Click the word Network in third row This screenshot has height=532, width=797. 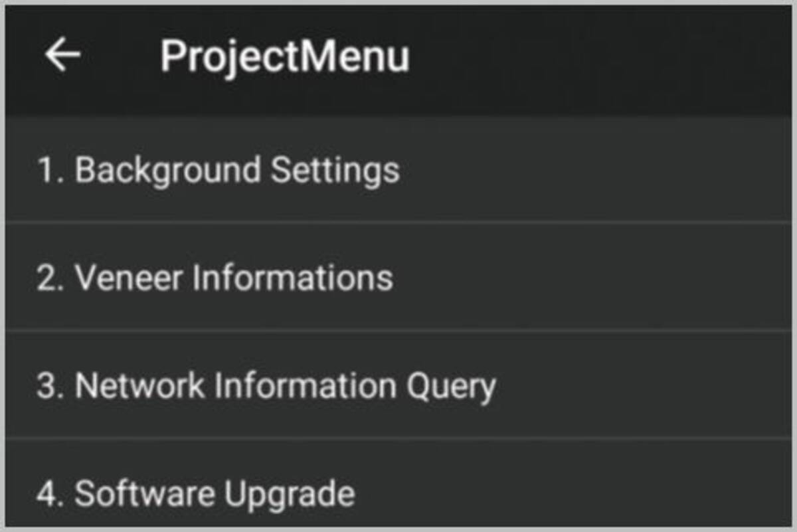tap(139, 385)
